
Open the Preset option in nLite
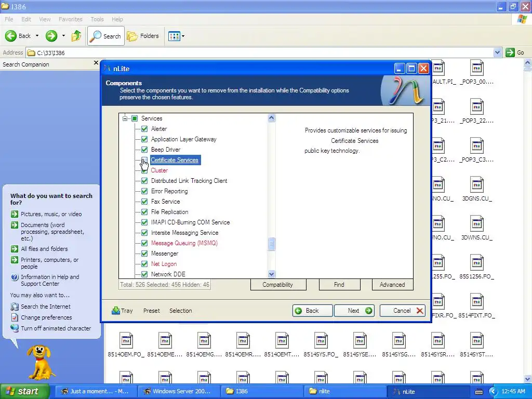click(x=151, y=311)
